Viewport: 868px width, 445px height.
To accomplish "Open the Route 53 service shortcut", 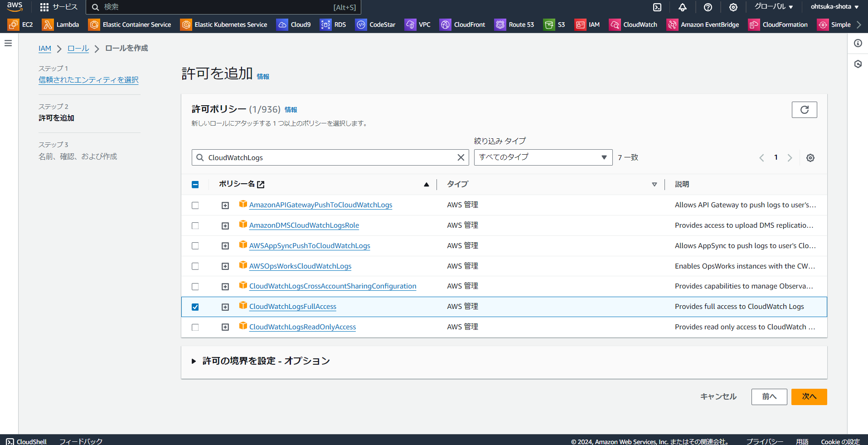I will 514,24.
